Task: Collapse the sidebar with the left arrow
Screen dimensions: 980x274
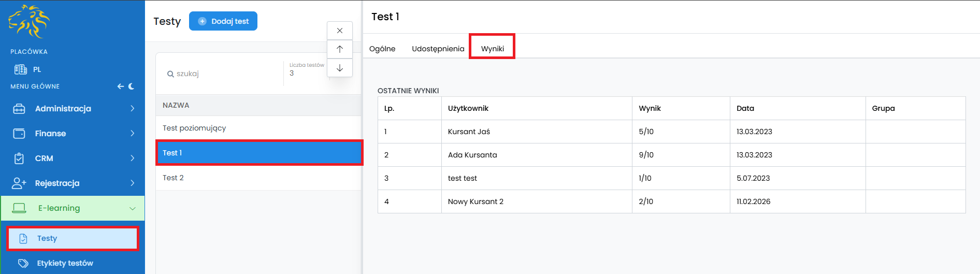Action: coord(120,86)
